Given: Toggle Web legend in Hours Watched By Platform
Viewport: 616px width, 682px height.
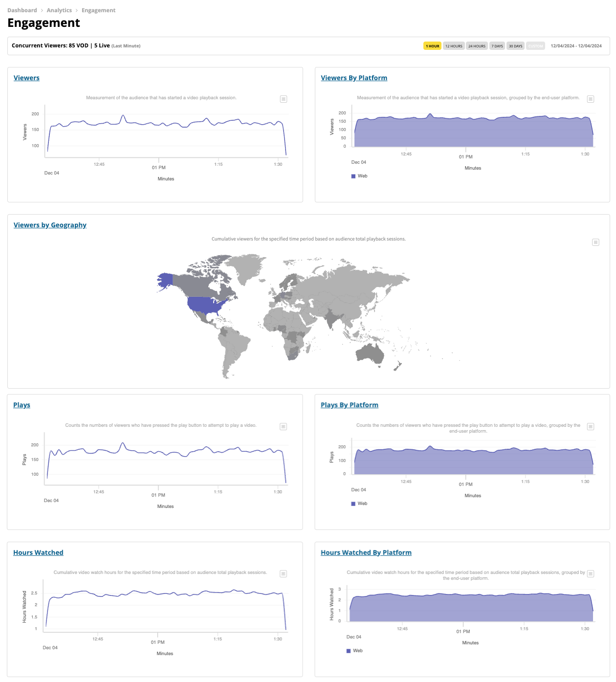Looking at the screenshot, I should pyautogui.click(x=355, y=651).
